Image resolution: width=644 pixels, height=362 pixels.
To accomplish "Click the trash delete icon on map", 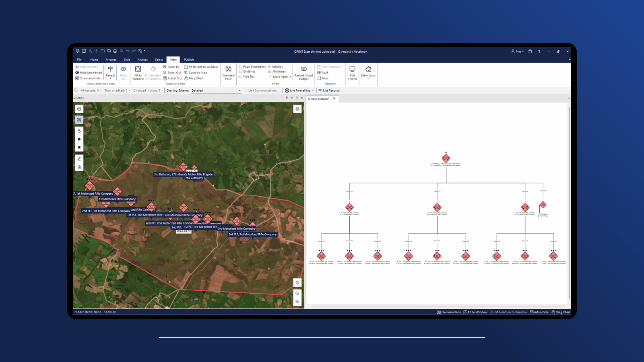I will click(79, 167).
